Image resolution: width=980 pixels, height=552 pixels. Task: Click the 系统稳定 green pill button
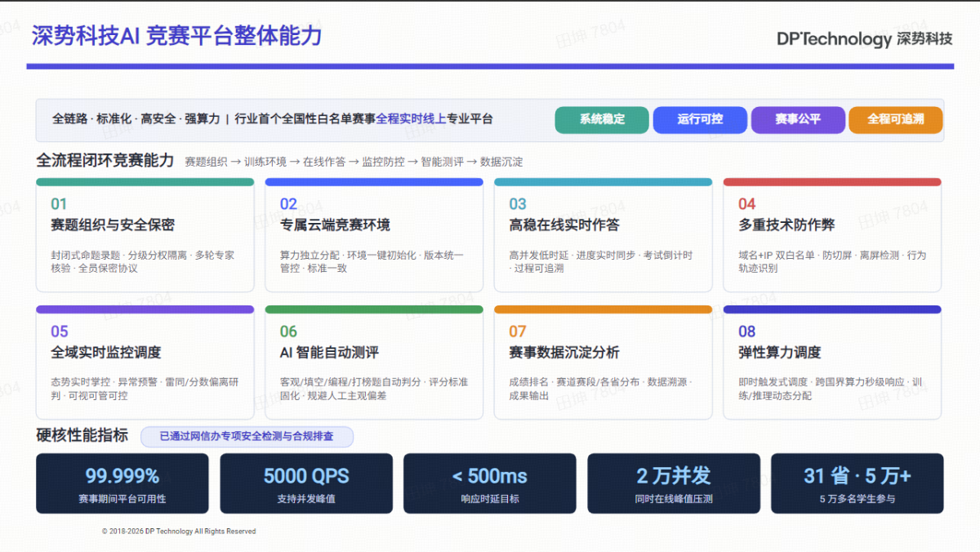pyautogui.click(x=602, y=119)
